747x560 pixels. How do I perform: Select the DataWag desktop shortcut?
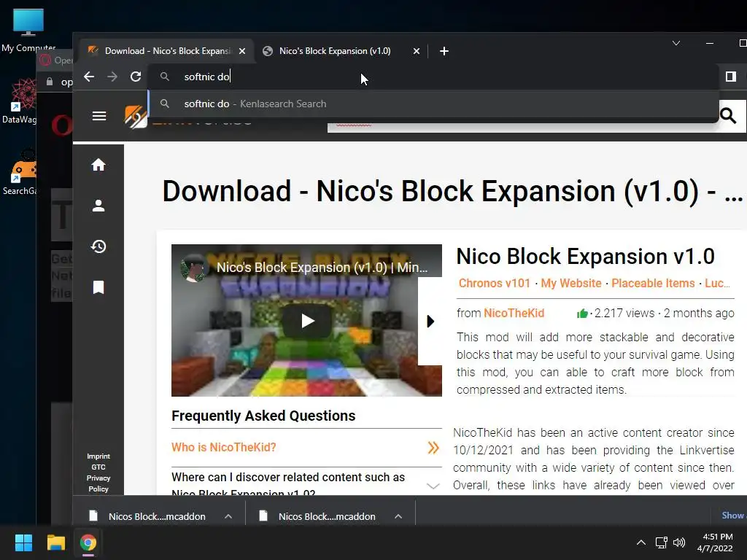tap(19, 101)
